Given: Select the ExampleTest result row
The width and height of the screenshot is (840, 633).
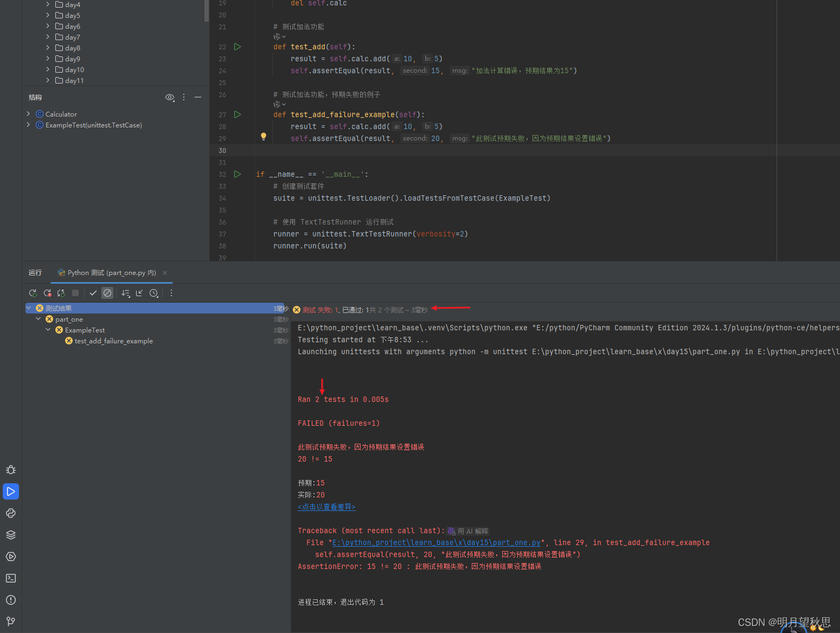Looking at the screenshot, I should 85,330.
